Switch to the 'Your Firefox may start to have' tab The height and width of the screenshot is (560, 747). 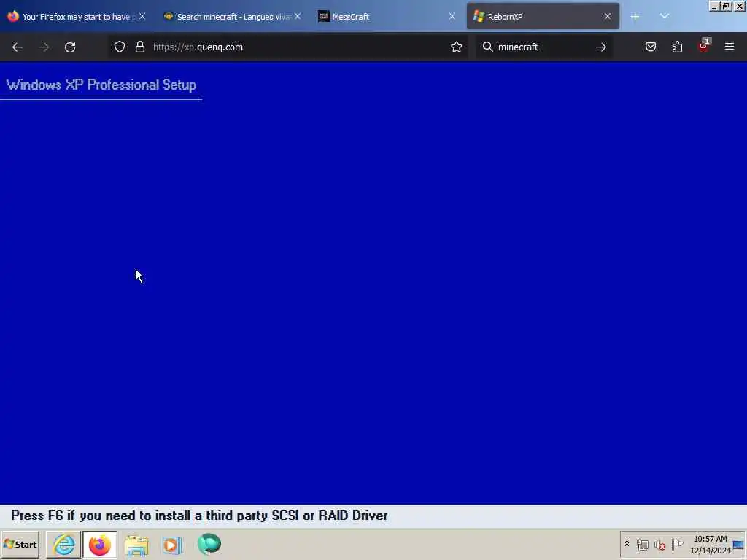pyautogui.click(x=76, y=17)
